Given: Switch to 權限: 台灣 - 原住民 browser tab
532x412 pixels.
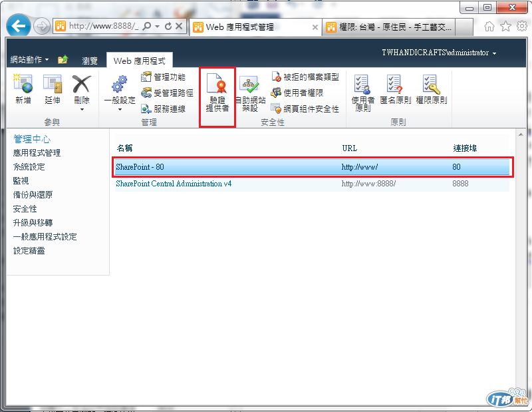Looking at the screenshot, I should tap(389, 27).
